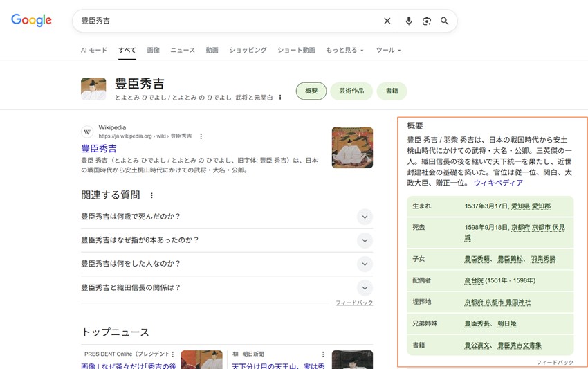Open the 高台院 spouse link

tap(474, 280)
